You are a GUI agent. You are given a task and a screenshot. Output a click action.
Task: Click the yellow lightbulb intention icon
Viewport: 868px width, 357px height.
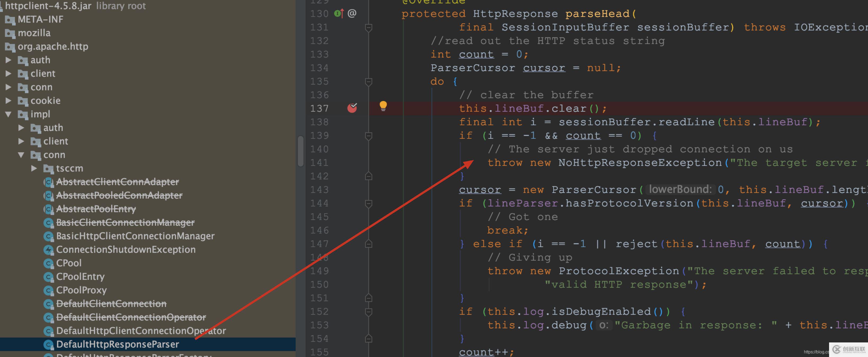pyautogui.click(x=383, y=106)
